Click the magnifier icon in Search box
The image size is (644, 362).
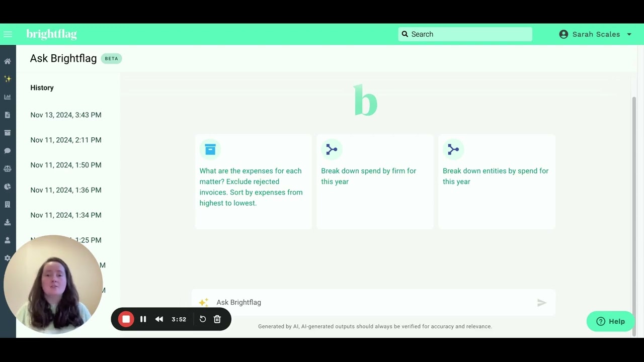[x=405, y=34]
